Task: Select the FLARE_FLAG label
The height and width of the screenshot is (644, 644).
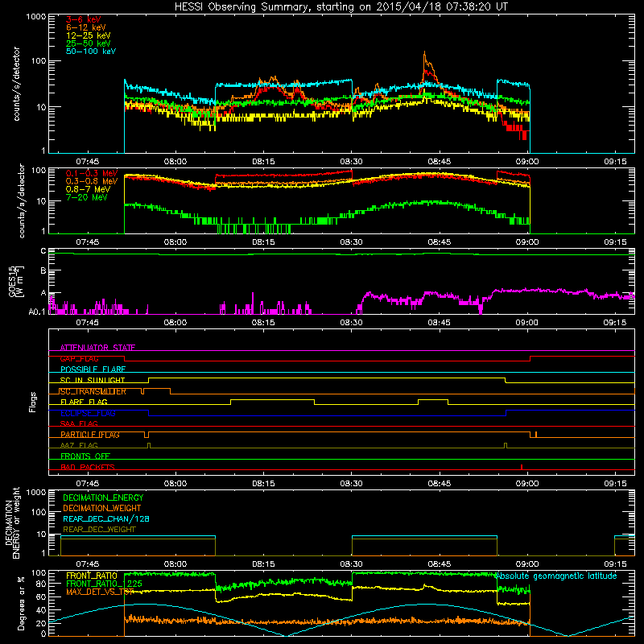Action: tap(84, 402)
